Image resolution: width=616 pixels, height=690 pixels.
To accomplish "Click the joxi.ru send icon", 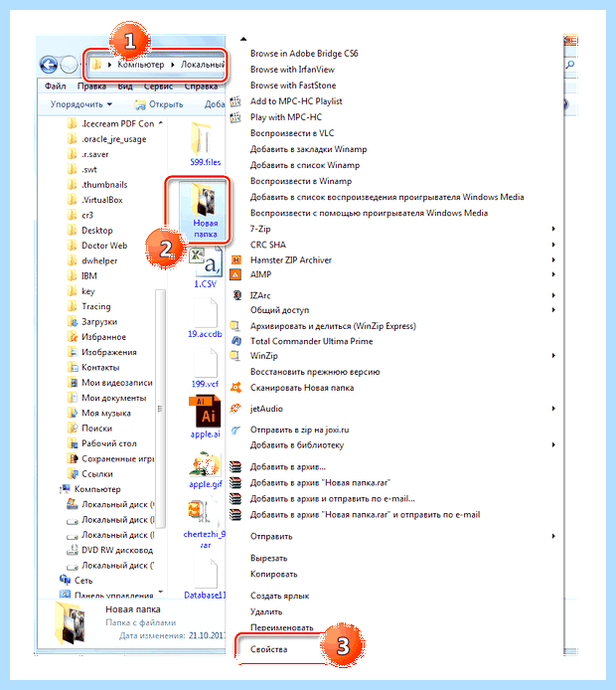I will click(x=235, y=430).
